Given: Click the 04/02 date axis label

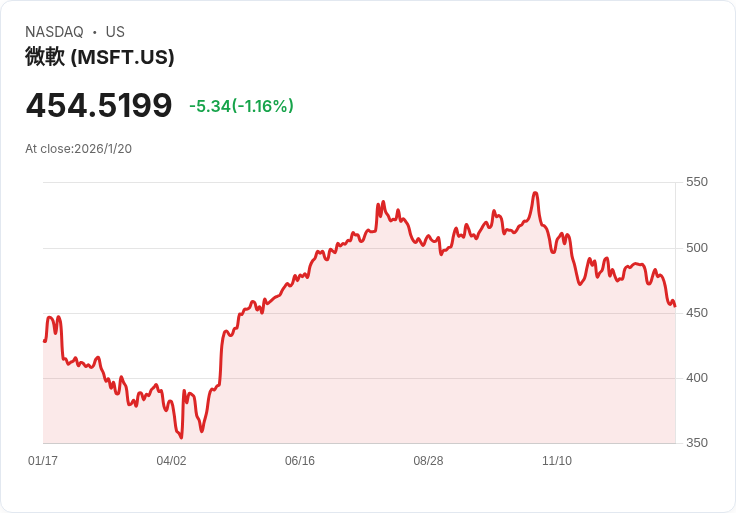Looking at the screenshot, I should tap(171, 460).
